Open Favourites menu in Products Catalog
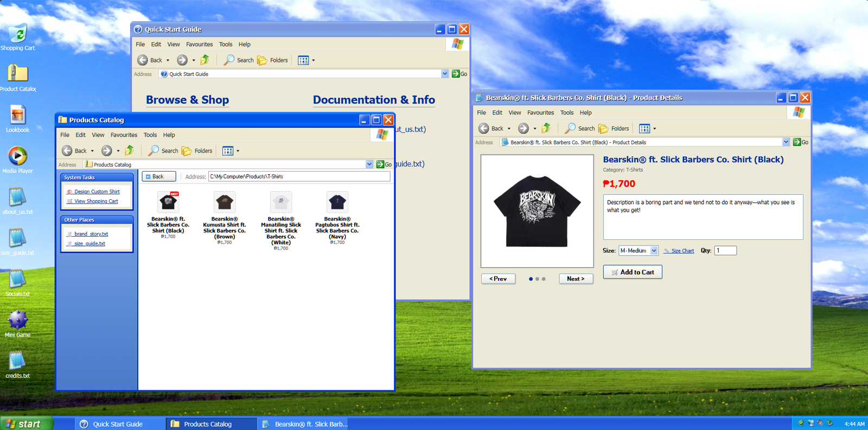 (124, 135)
